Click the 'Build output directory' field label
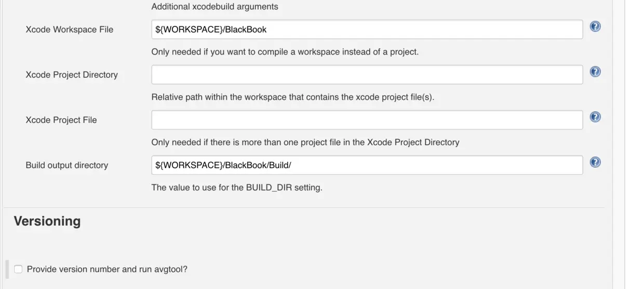The width and height of the screenshot is (644, 289). [x=66, y=165]
